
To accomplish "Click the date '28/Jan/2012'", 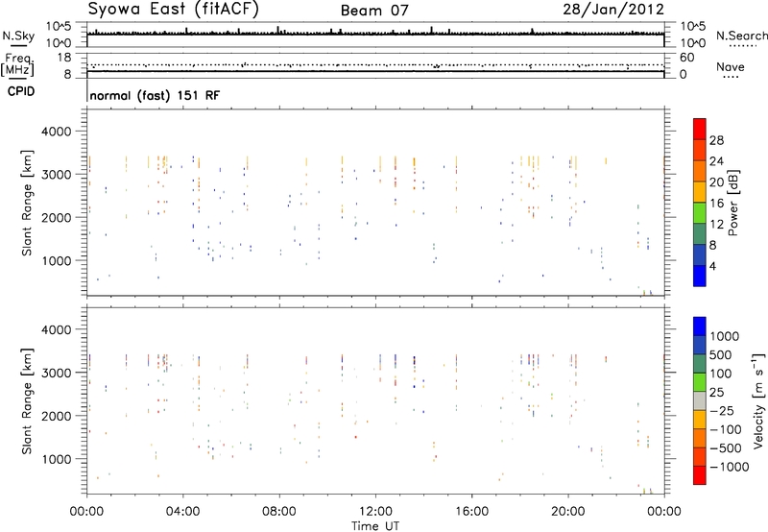I will (x=613, y=10).
